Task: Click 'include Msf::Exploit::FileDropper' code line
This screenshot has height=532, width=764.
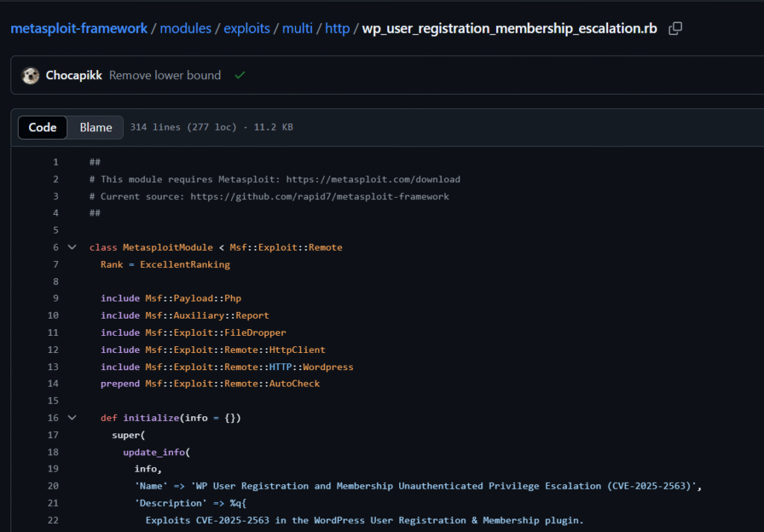Action: [193, 333]
